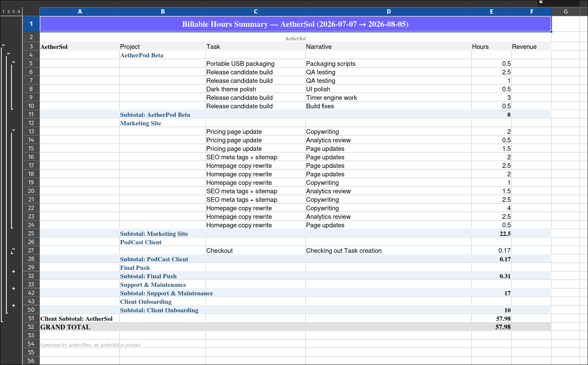Image resolution: width=588 pixels, height=365 pixels.
Task: Select the bold AetherSol client name cell in row 3
Action: (80, 47)
